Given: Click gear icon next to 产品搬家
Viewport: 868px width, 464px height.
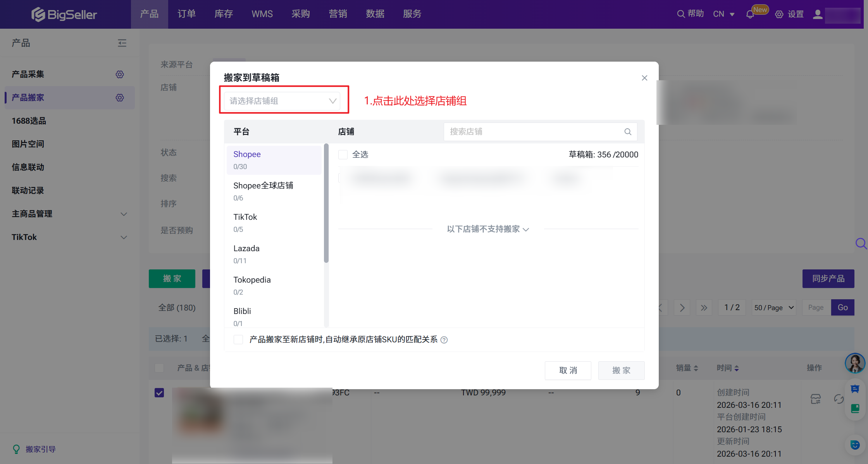Looking at the screenshot, I should tap(120, 98).
